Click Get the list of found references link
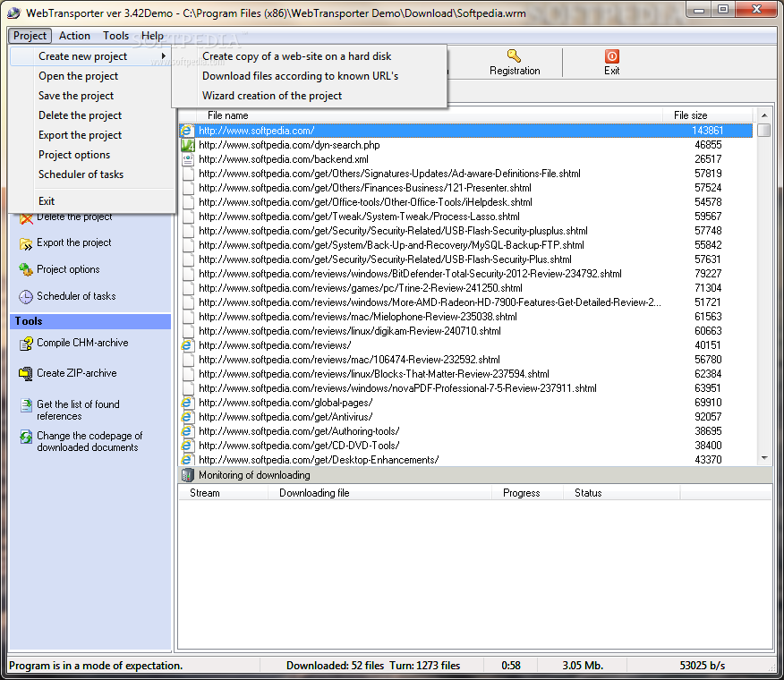Screen dimensions: 784x680 click(78, 410)
